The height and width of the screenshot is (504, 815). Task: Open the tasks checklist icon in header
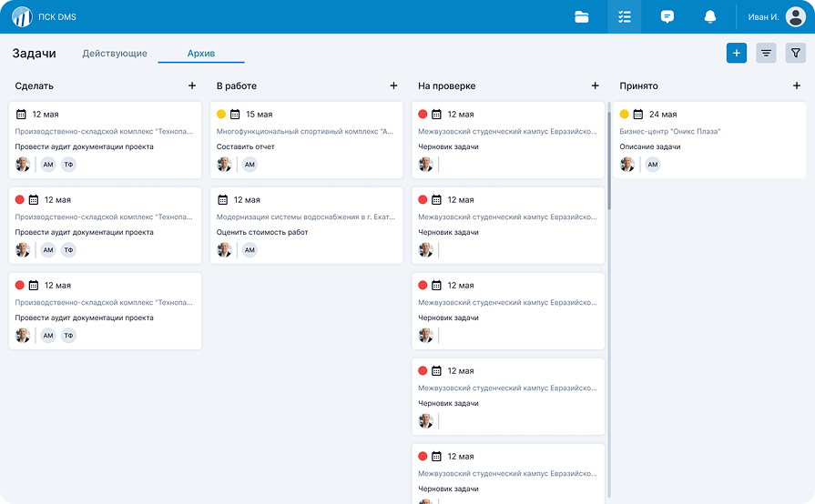click(624, 16)
